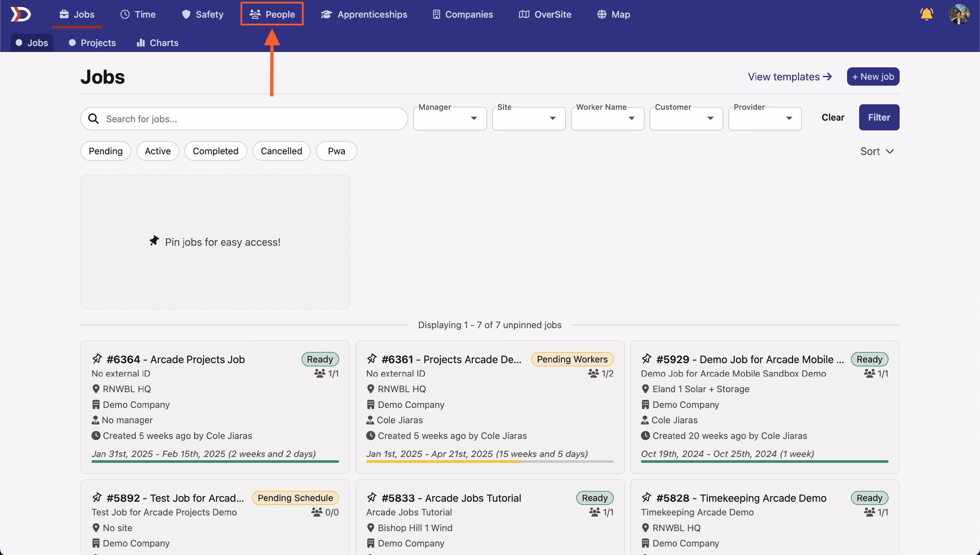Toggle the Pwa status filter chip
This screenshot has height=555, width=980.
(336, 151)
